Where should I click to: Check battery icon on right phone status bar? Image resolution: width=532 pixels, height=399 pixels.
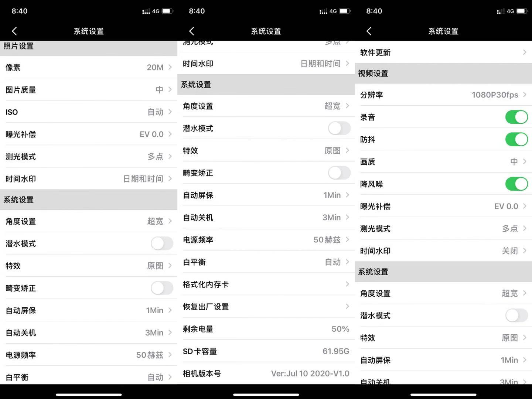[x=522, y=11]
